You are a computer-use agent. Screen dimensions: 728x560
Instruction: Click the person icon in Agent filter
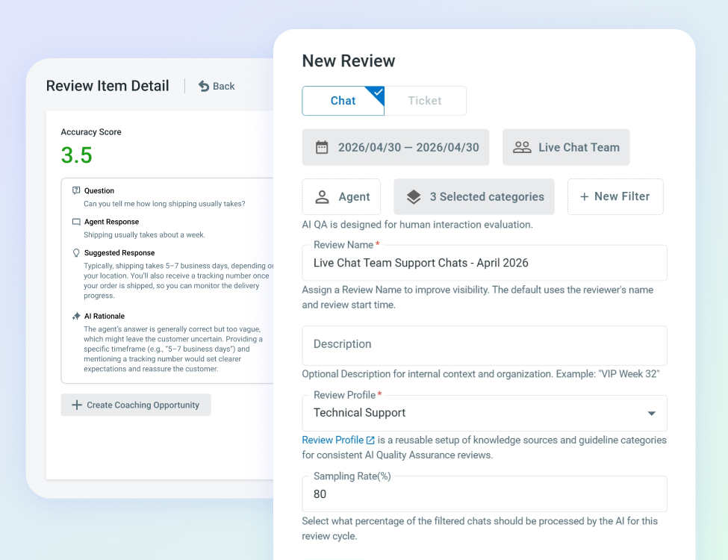click(x=323, y=197)
